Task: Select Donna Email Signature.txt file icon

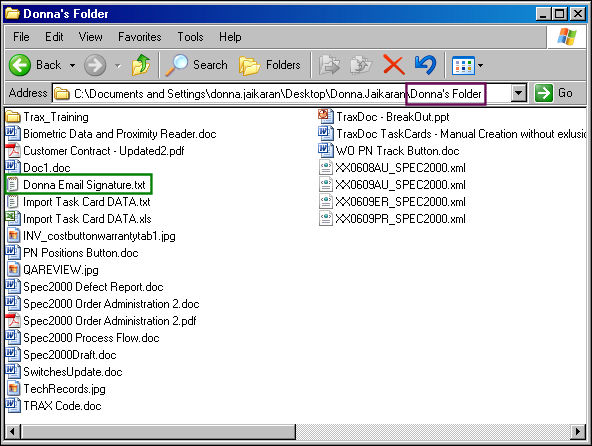Action: (13, 185)
